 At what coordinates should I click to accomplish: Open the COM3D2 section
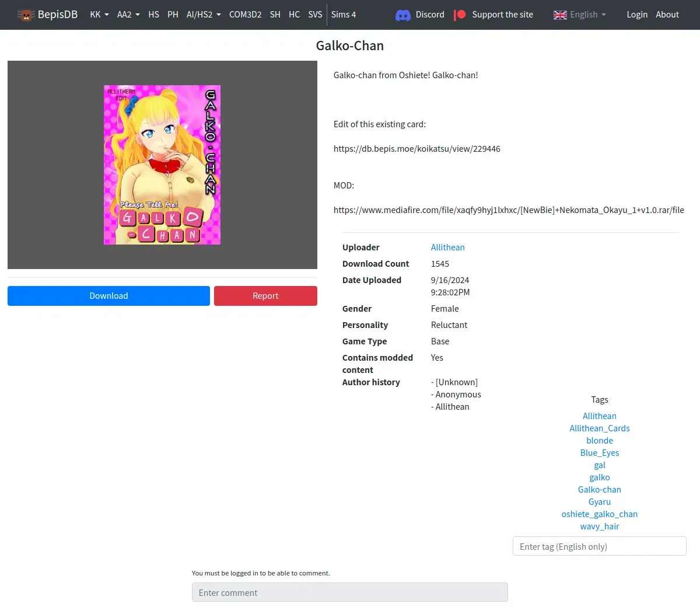(245, 15)
